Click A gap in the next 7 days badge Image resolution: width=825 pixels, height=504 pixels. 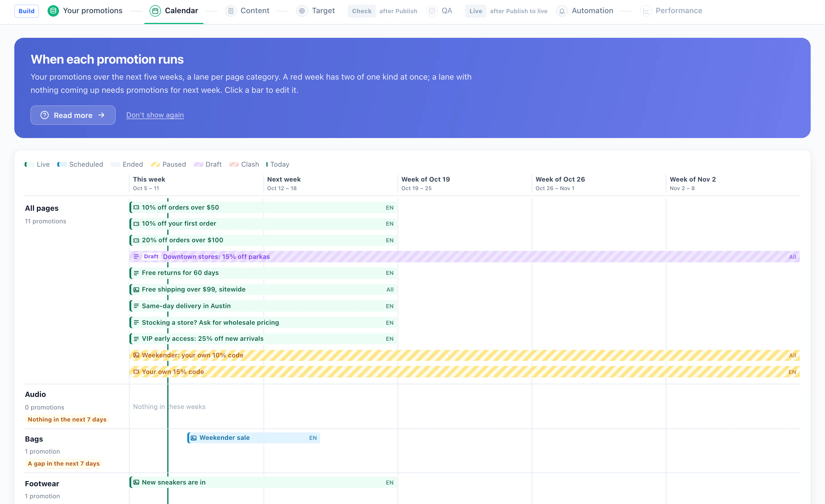(64, 464)
